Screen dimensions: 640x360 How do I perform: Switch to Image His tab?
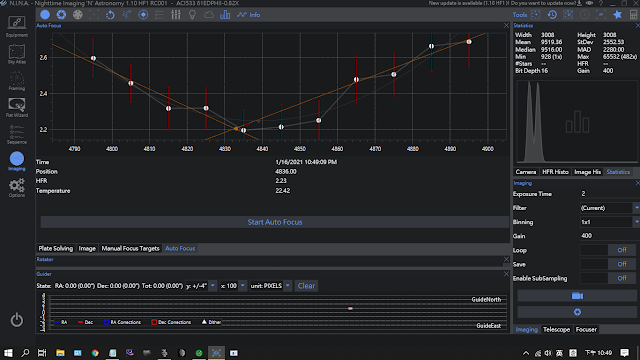coord(587,172)
